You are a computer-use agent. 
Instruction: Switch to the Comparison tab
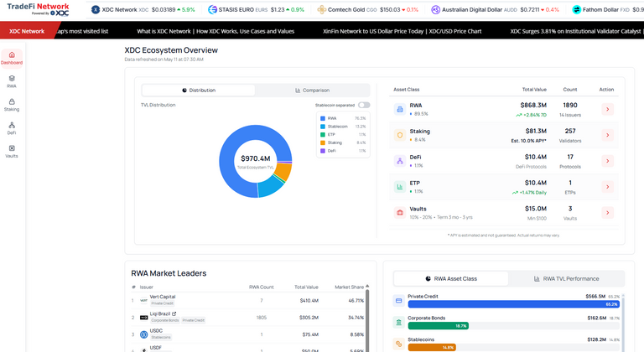(312, 91)
